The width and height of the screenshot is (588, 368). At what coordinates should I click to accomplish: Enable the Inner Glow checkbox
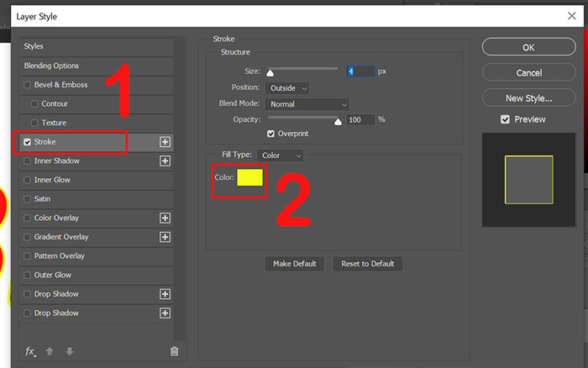pyautogui.click(x=27, y=180)
